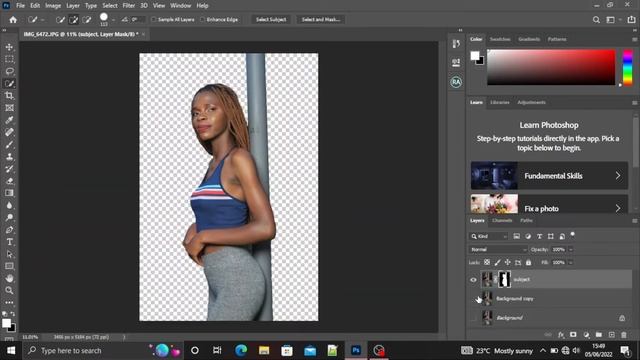Switch to the Channels tab
640x360 pixels.
(x=502, y=220)
